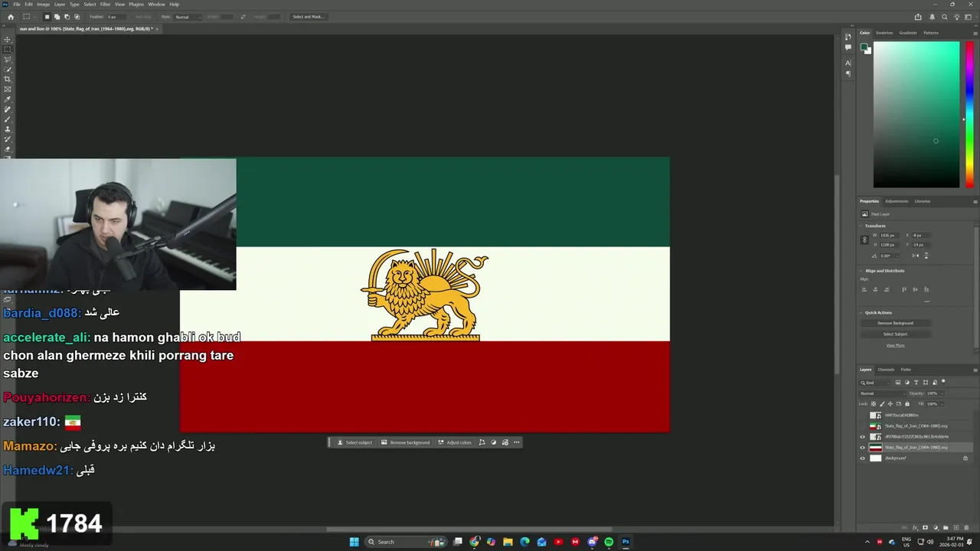
Task: Click the Delete layer trash icon
Action: click(966, 527)
